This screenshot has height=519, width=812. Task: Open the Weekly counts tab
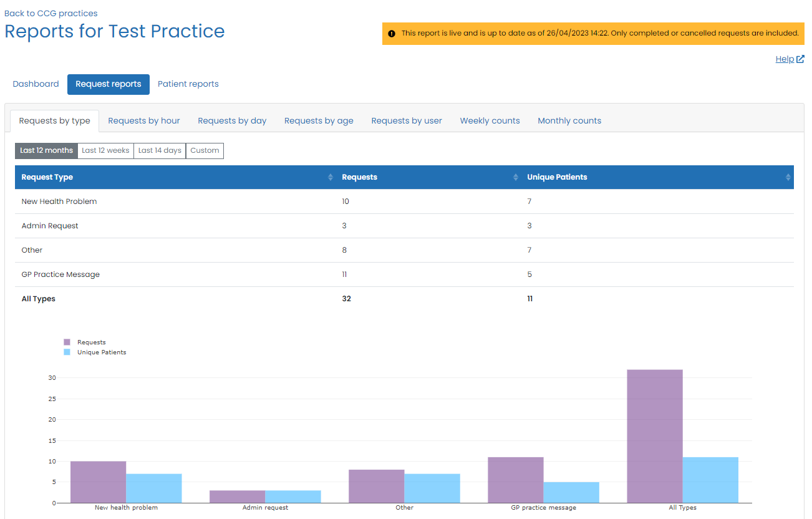click(490, 120)
